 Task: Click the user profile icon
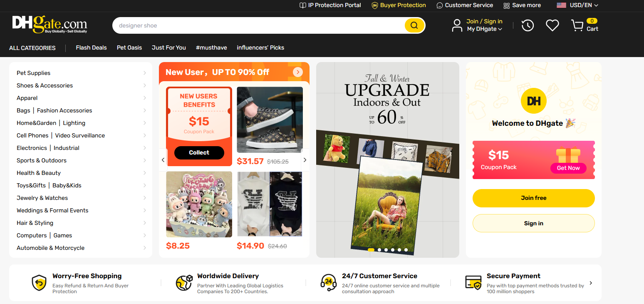pos(457,25)
